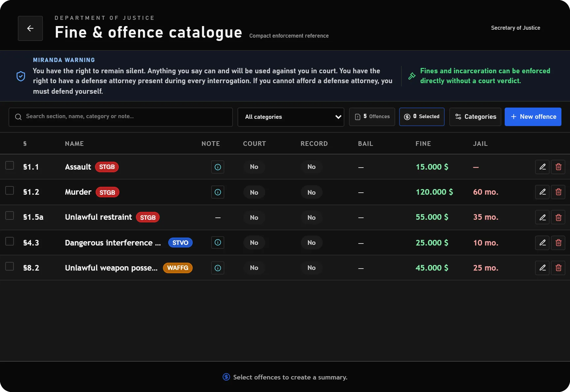Click the shield icon in Miranda warning
The width and height of the screenshot is (570, 392).
pyautogui.click(x=21, y=76)
